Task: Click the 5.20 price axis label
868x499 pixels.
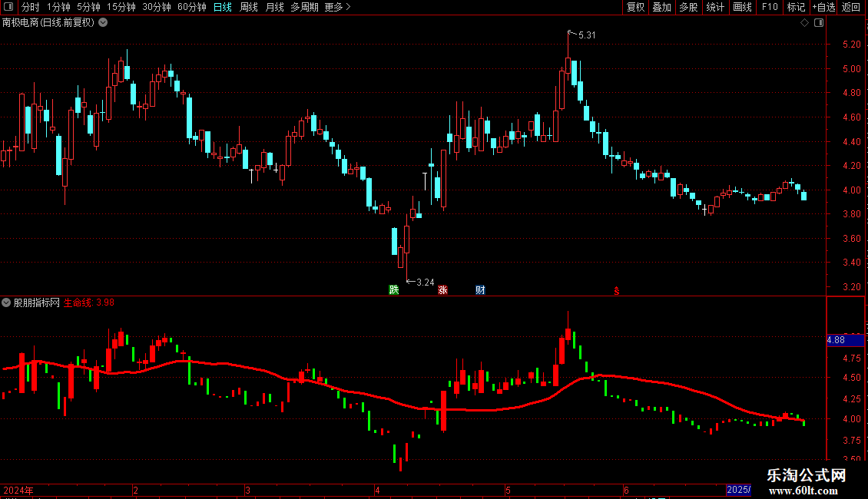Action: click(851, 45)
